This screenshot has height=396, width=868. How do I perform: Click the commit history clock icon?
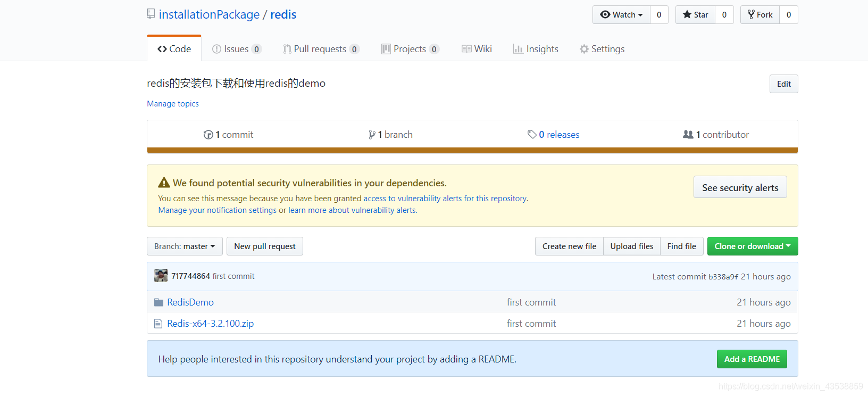(208, 135)
